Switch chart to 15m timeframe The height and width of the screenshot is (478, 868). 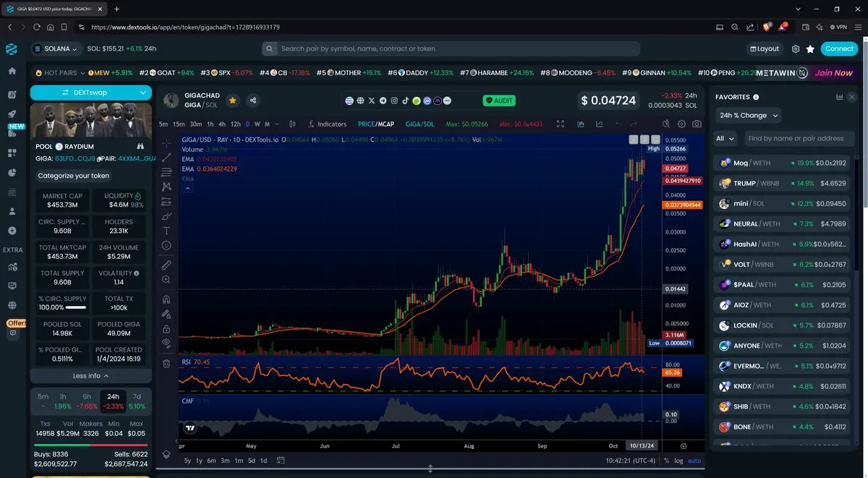[x=179, y=124]
